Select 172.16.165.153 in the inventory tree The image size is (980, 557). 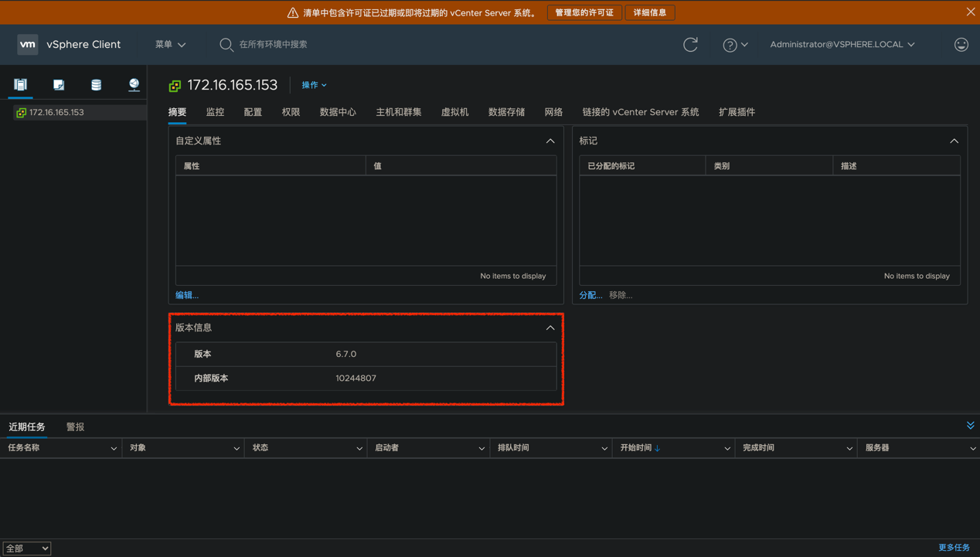(x=56, y=112)
